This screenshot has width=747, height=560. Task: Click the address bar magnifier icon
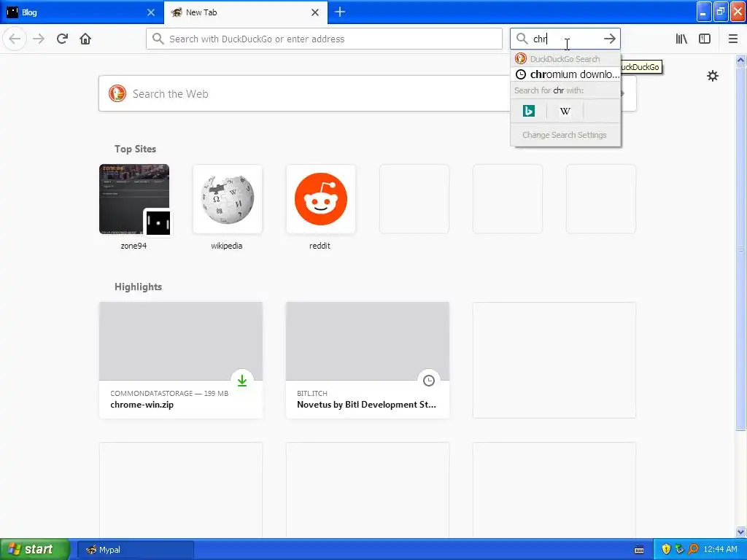pos(158,39)
